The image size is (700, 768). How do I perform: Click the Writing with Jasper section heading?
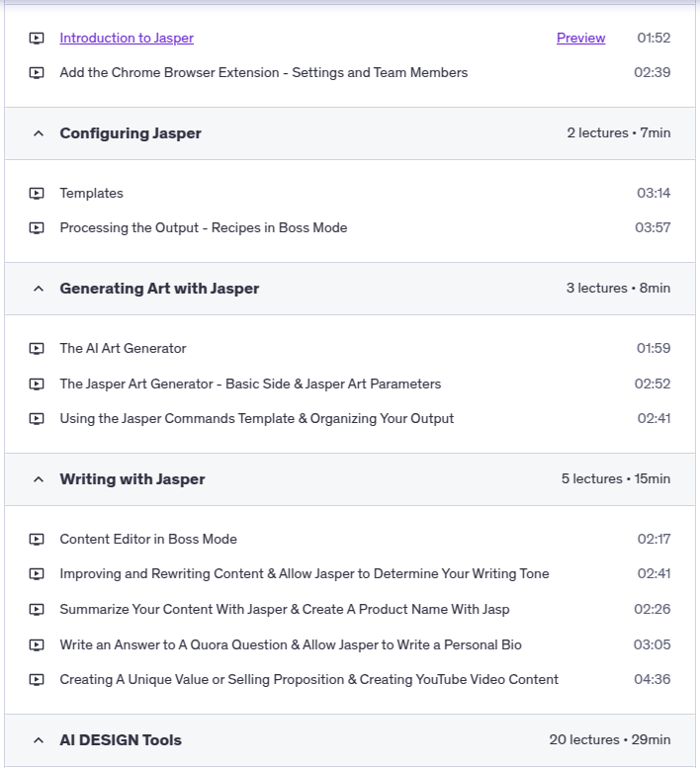click(132, 479)
